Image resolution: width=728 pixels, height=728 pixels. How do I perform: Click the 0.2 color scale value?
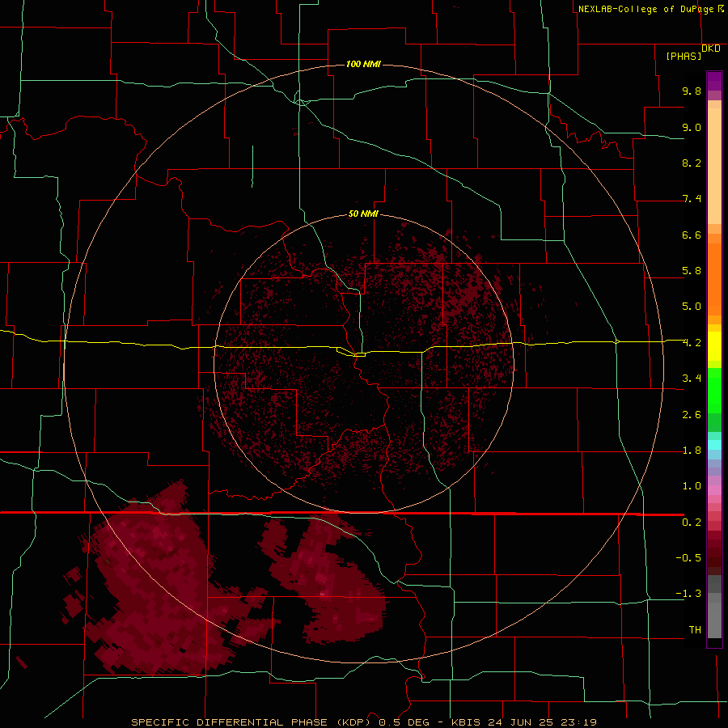point(692,523)
